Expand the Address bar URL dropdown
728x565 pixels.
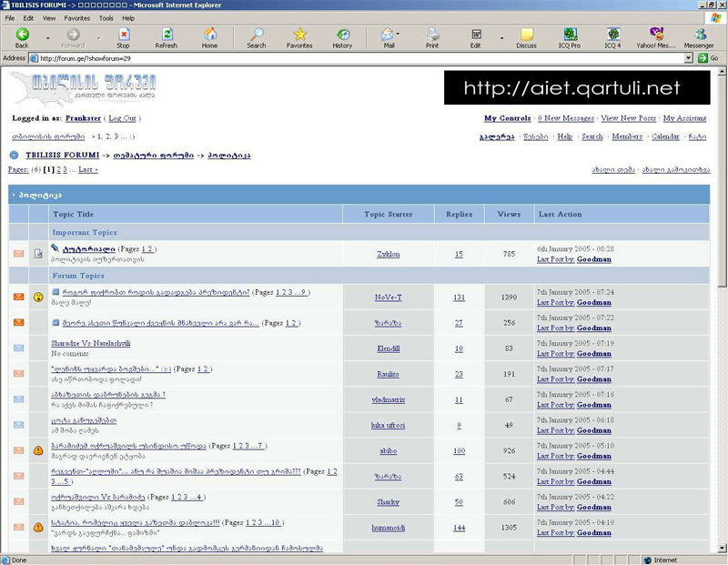(x=689, y=58)
